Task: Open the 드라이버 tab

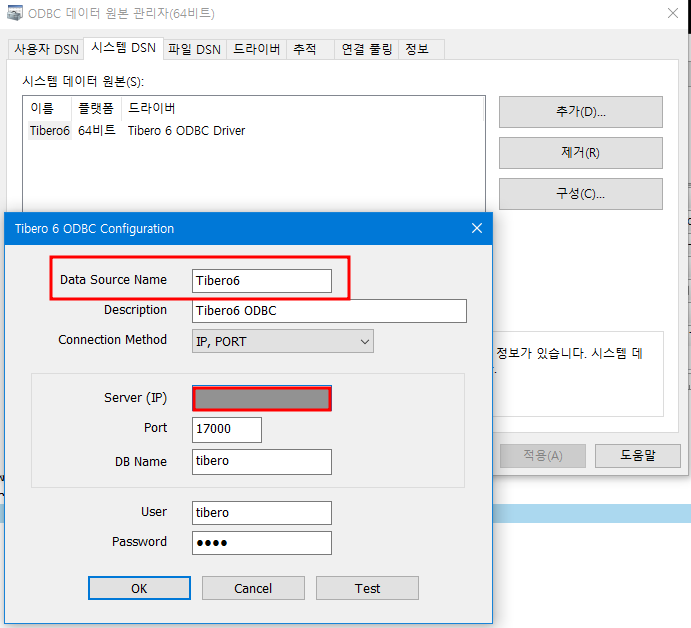Action: tap(256, 49)
